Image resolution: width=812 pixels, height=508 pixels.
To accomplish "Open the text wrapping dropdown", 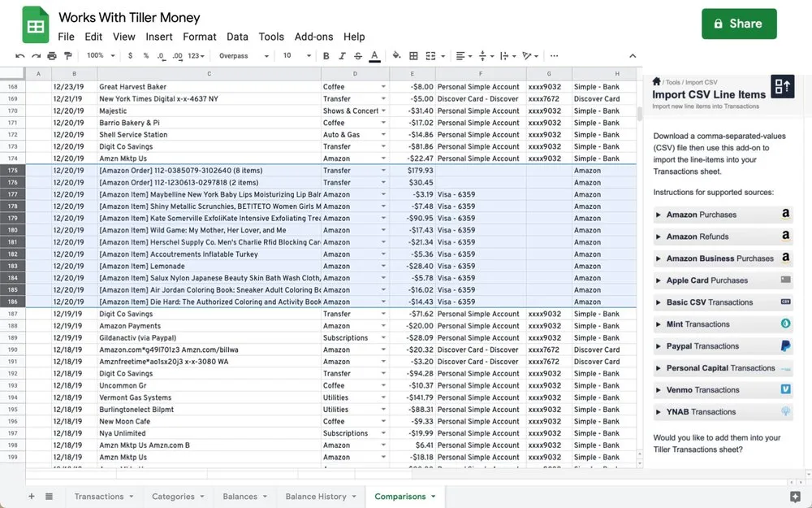I will [508, 56].
